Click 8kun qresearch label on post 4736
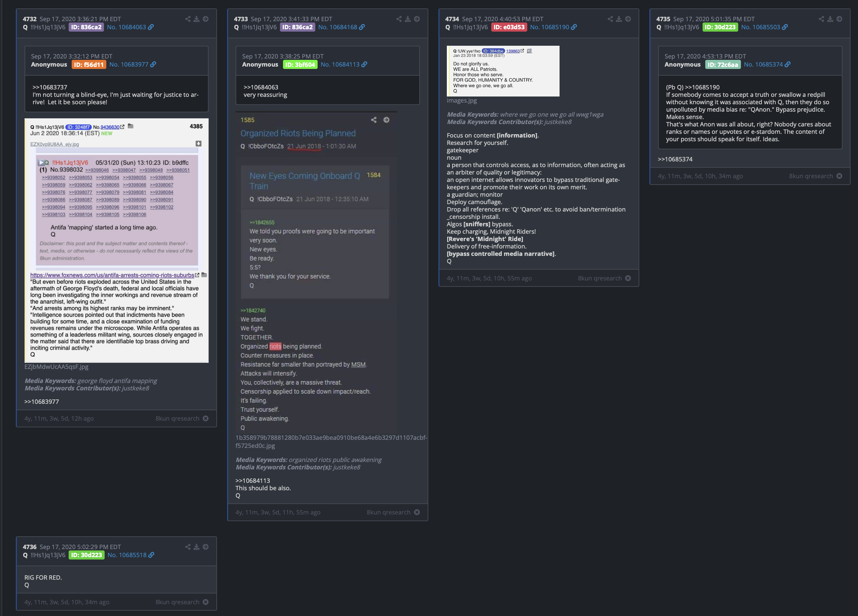Image resolution: width=858 pixels, height=616 pixels. pos(177,602)
